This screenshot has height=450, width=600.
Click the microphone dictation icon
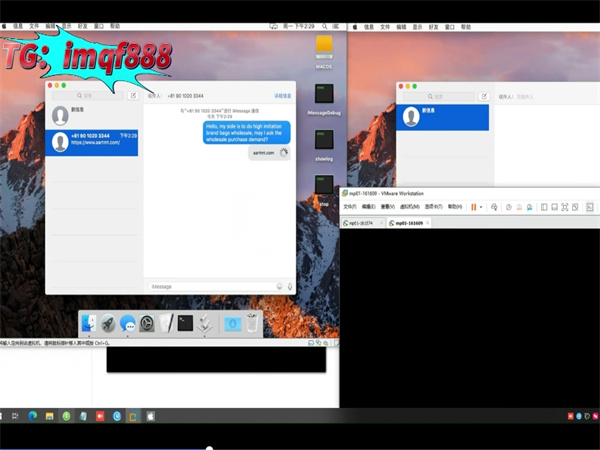tap(290, 286)
